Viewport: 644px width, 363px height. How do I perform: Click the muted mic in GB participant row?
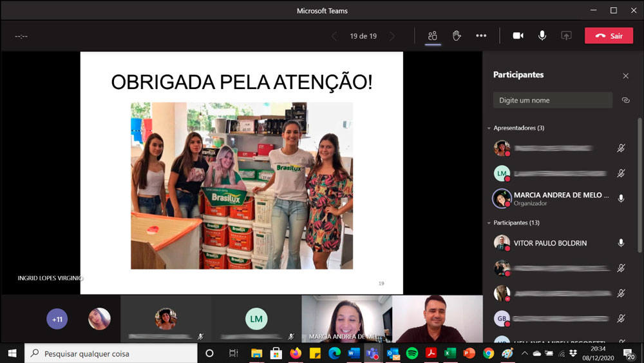coord(621,319)
